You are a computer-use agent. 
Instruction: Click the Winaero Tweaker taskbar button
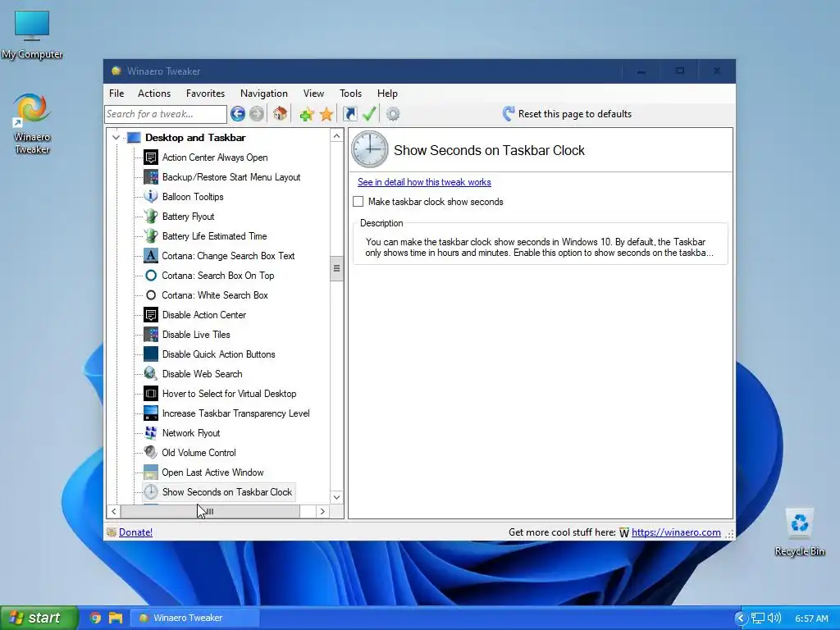pos(195,618)
